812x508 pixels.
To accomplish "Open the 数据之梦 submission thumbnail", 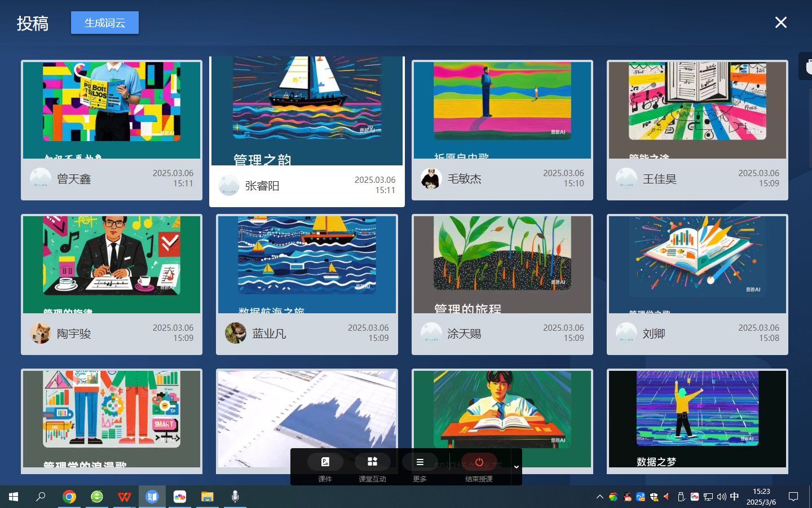I will point(697,418).
